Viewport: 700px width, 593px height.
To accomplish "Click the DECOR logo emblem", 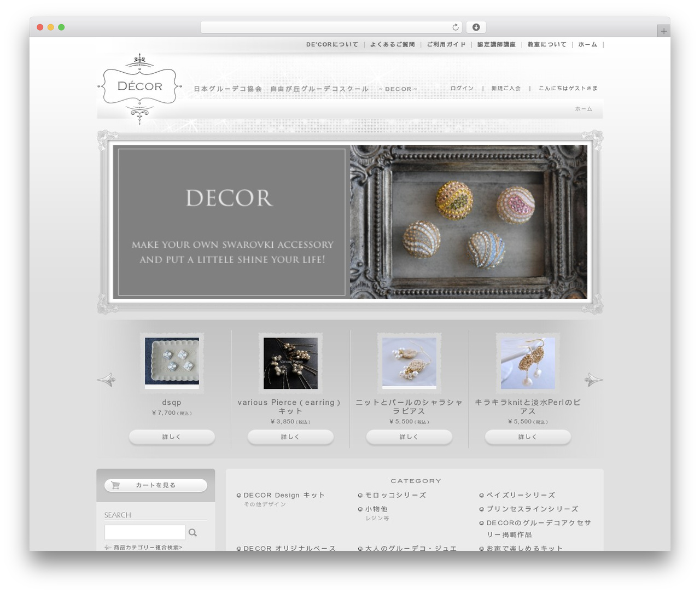I will pyautogui.click(x=139, y=88).
